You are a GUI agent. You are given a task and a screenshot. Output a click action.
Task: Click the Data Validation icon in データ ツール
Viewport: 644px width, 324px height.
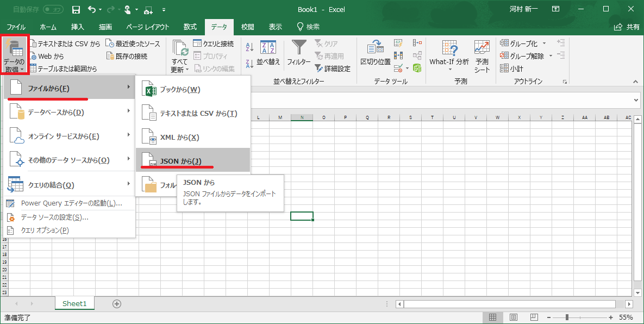click(398, 68)
